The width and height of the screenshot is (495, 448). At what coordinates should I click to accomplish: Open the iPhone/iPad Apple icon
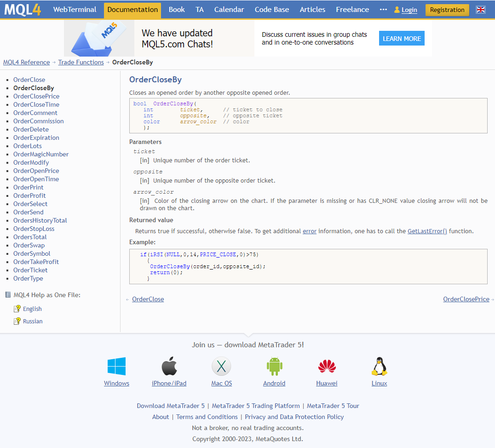(x=169, y=366)
